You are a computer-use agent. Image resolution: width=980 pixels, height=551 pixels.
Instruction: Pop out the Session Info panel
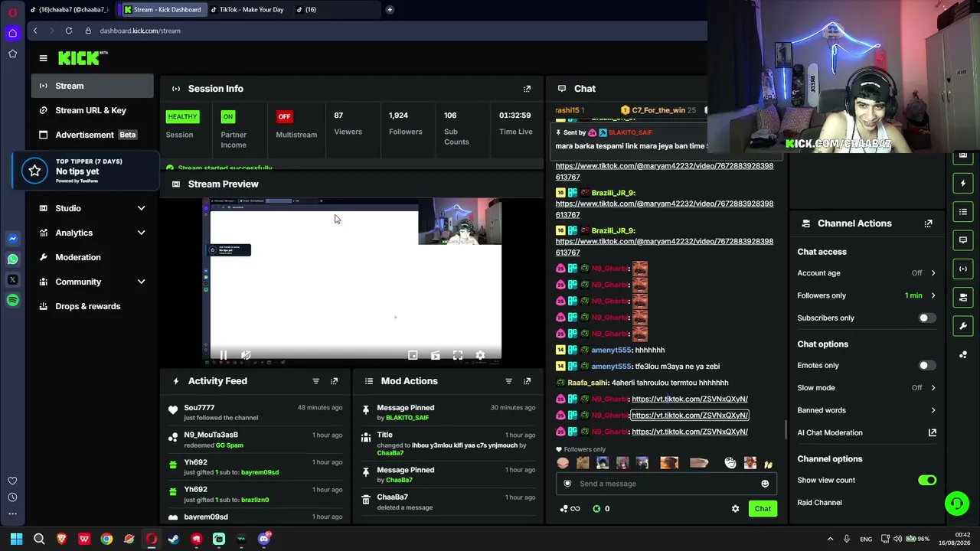point(527,89)
